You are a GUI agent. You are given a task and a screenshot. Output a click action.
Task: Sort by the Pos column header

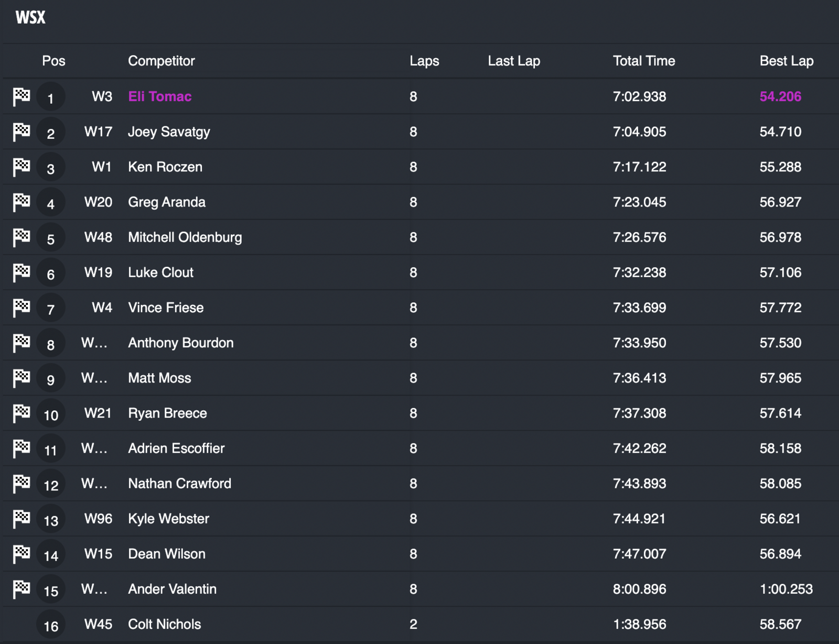click(x=53, y=61)
